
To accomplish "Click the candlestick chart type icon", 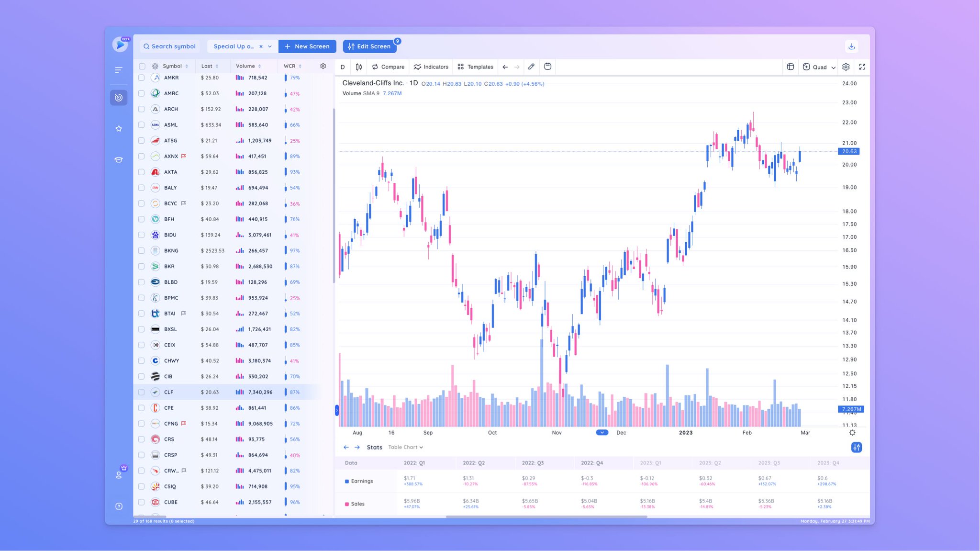I will tap(359, 67).
